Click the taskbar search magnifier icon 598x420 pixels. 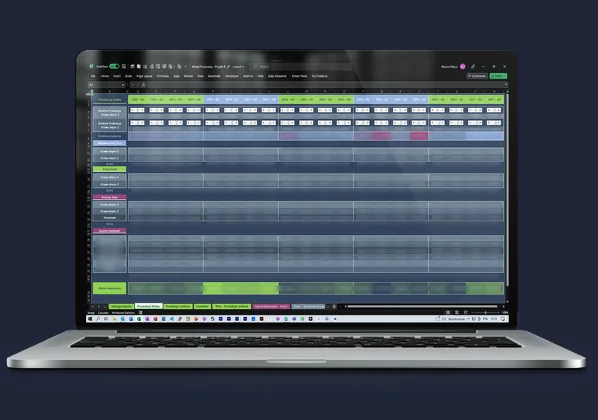[x=98, y=319]
